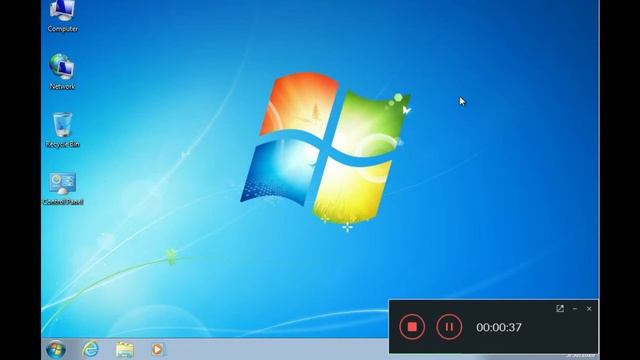Screen dimensions: 640x360
Task: Expand the recorder panel with pop-out icon
Action: coord(560,309)
